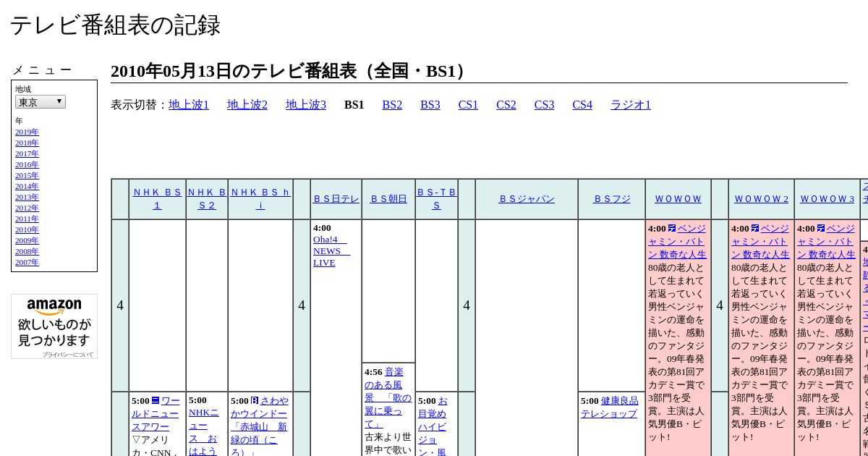
Task: Open the 2016年 archive link
Action: 27,164
